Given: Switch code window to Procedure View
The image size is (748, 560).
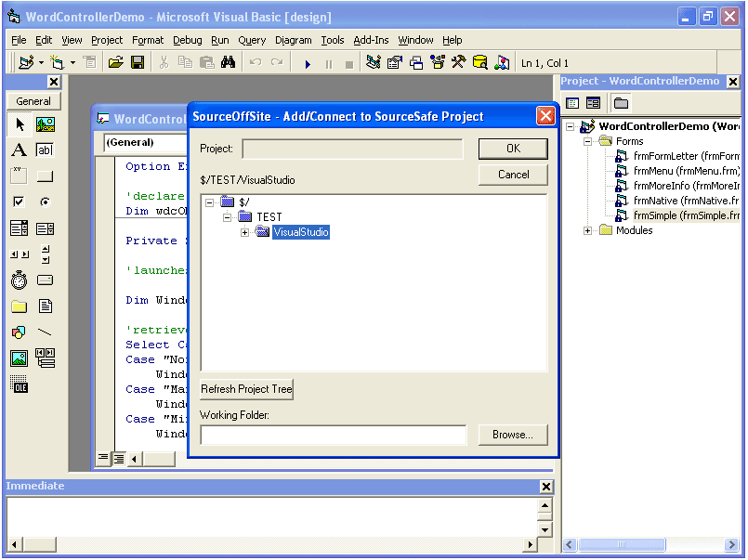Looking at the screenshot, I should pyautogui.click(x=103, y=459).
